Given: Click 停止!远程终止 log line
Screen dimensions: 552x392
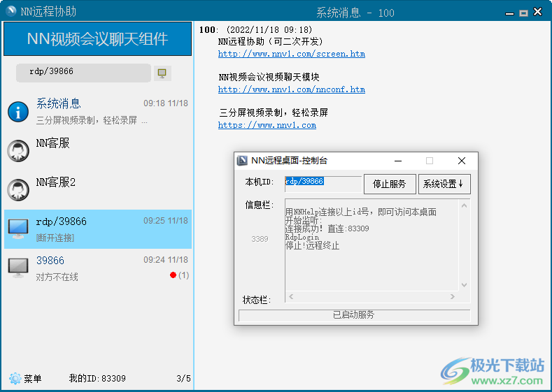Looking at the screenshot, I should (x=312, y=245).
